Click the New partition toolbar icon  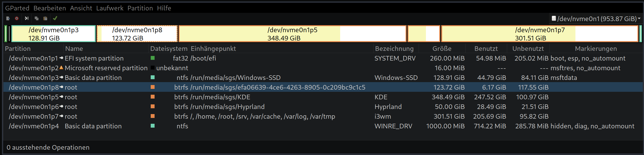[x=8, y=18]
